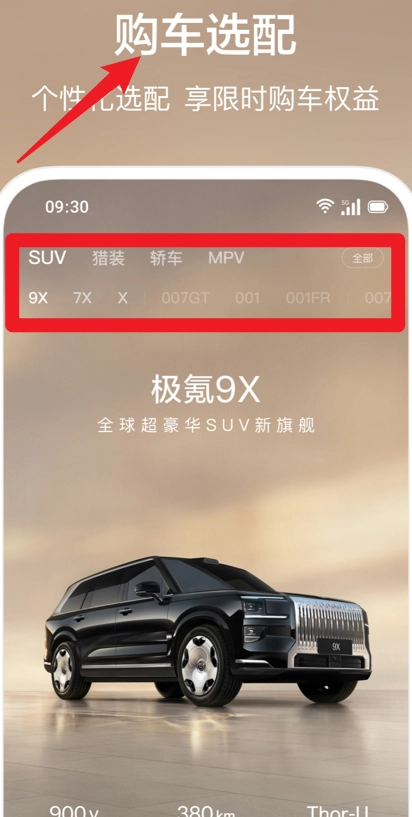
Task: Click the 全部 pill button
Action: 363,258
